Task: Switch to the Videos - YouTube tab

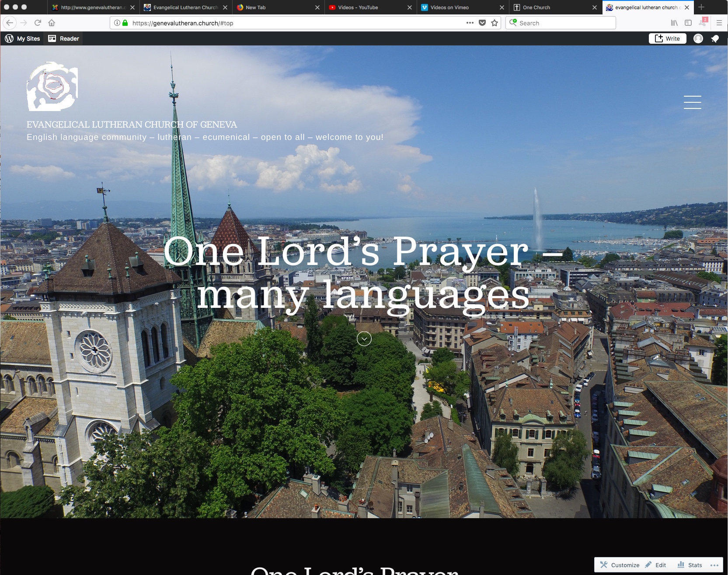Action: point(358,7)
